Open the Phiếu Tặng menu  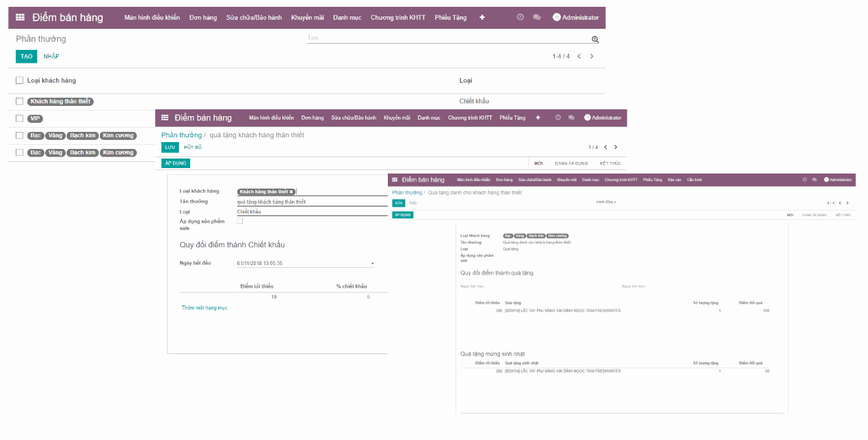pyautogui.click(x=451, y=17)
